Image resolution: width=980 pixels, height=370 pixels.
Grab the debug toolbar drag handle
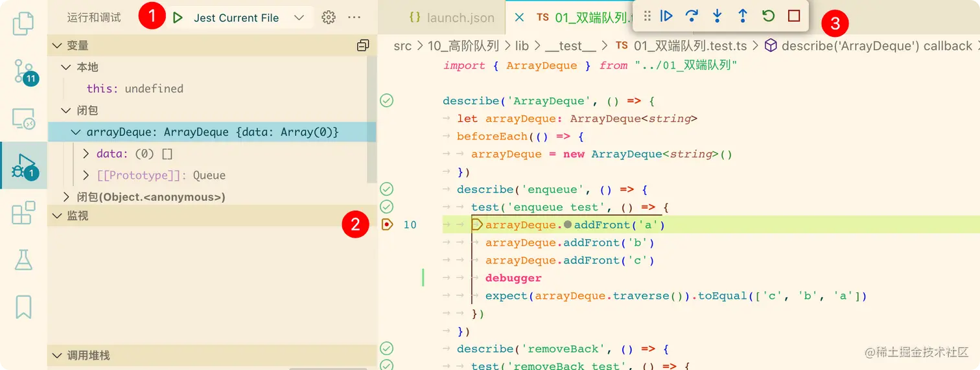pos(647,16)
